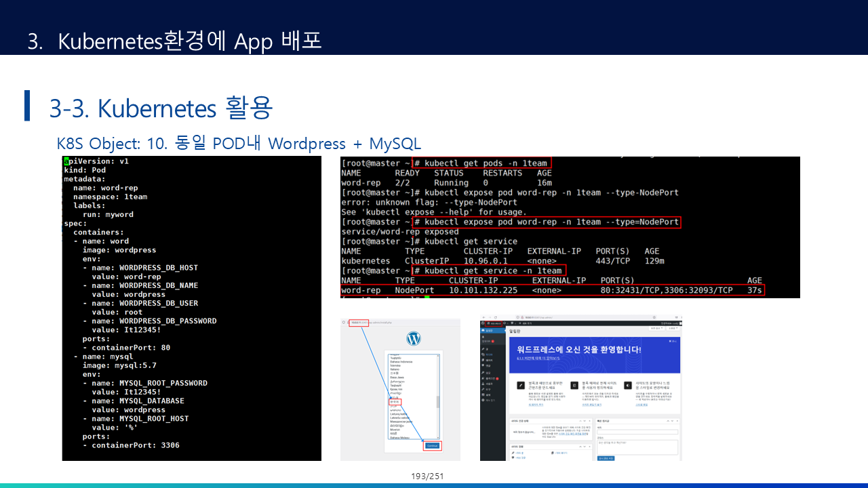Toggle At a Glance (사이트 현황) panel triangle
This screenshot has height=488, width=868.
coord(590,447)
